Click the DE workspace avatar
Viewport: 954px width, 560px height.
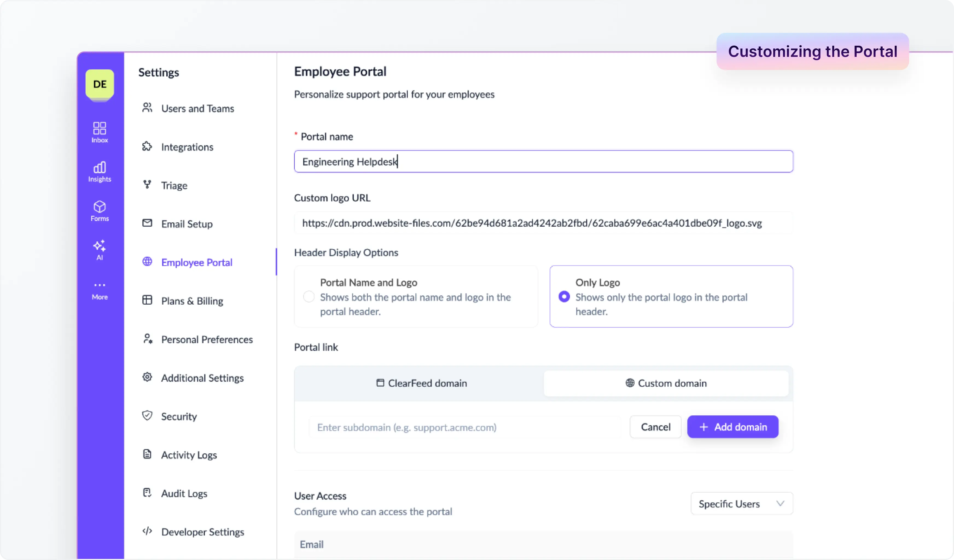click(x=100, y=84)
